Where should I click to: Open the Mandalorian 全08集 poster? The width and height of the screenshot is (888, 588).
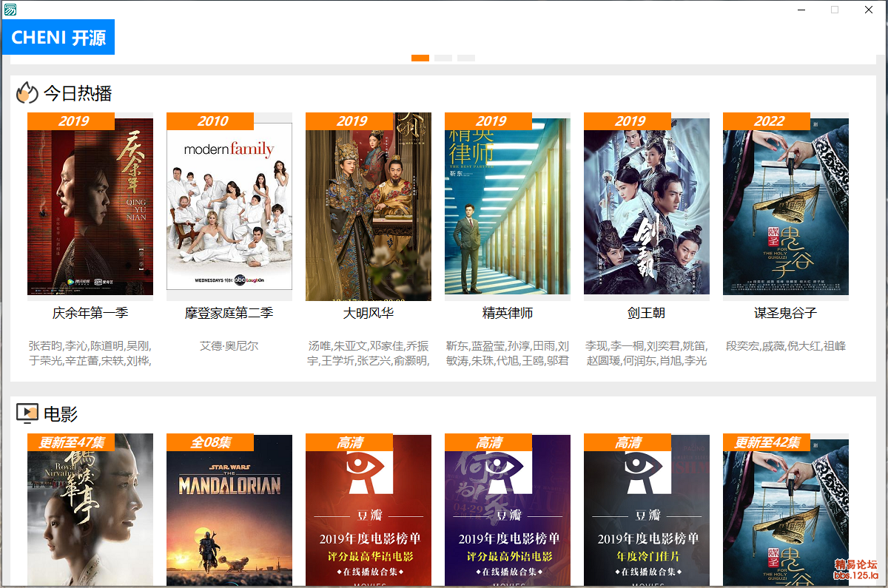[229, 510]
